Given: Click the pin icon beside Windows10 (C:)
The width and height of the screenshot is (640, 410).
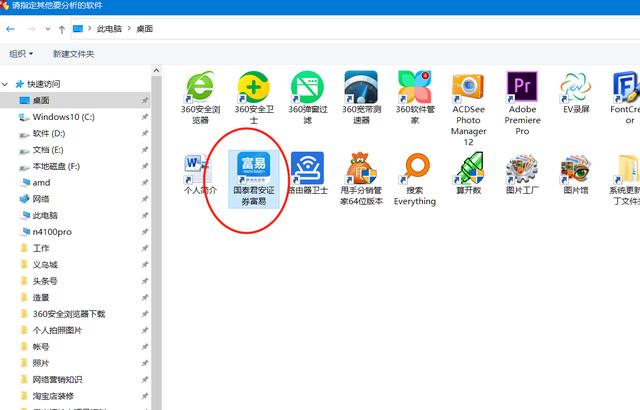Looking at the screenshot, I should [144, 117].
